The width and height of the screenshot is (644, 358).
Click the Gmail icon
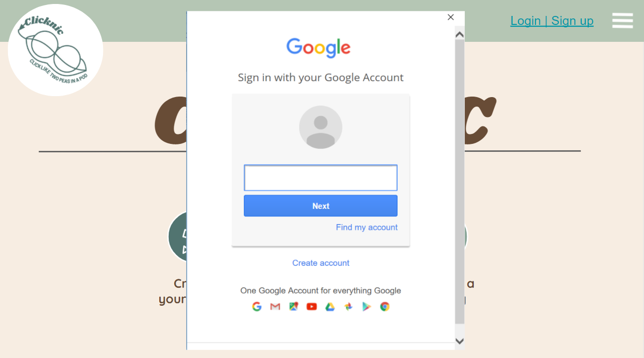275,307
